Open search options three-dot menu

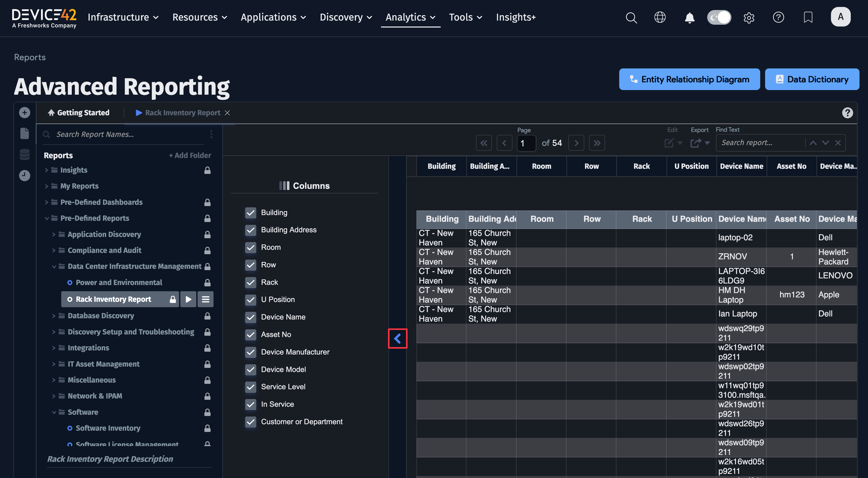pyautogui.click(x=211, y=134)
